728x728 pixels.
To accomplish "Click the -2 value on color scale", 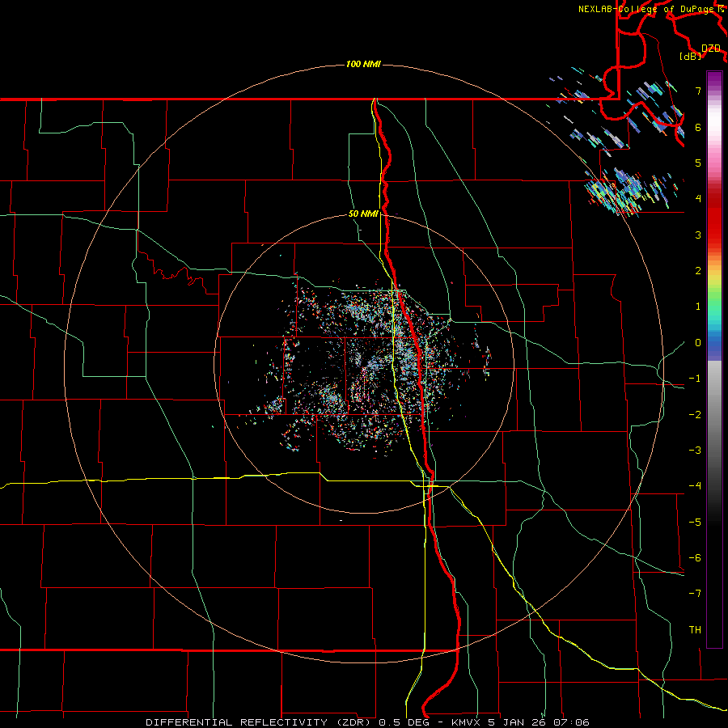I will pyautogui.click(x=695, y=415).
